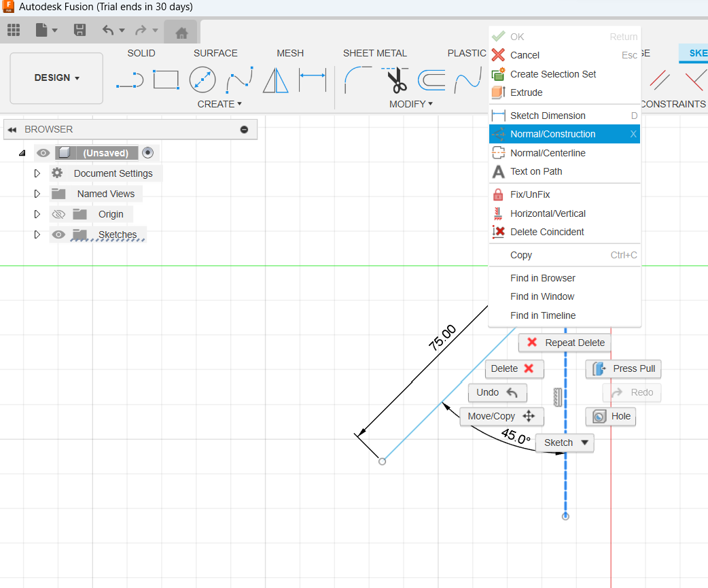Expand the Sketches node
Viewport: 708px width, 588px height.
click(37, 235)
